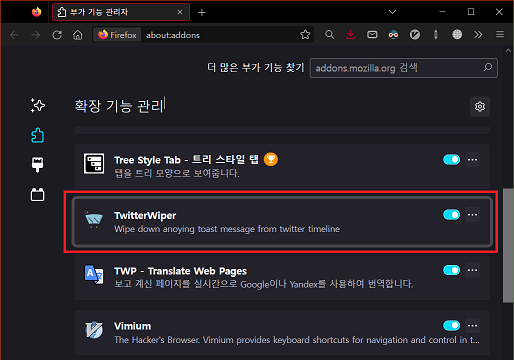Click the page vertical scrollbar thumb
This screenshot has width=514, height=360.
coord(508,245)
